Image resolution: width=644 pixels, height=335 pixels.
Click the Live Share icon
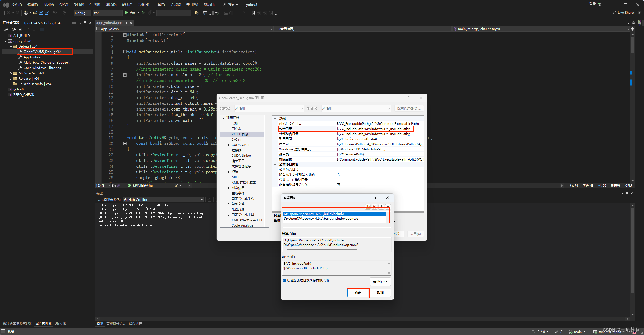tap(614, 13)
